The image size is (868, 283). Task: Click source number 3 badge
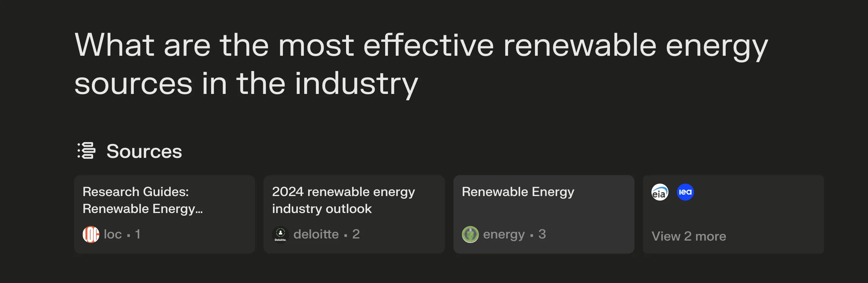[542, 234]
